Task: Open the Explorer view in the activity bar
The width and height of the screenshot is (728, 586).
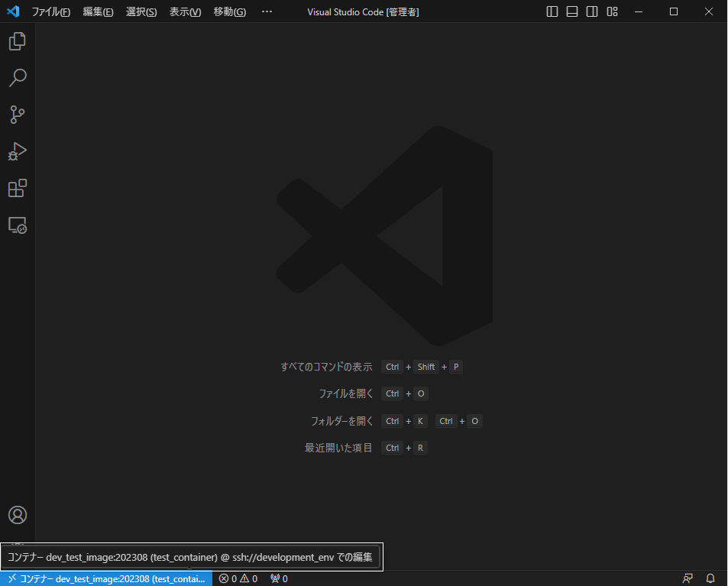Action: [x=17, y=41]
